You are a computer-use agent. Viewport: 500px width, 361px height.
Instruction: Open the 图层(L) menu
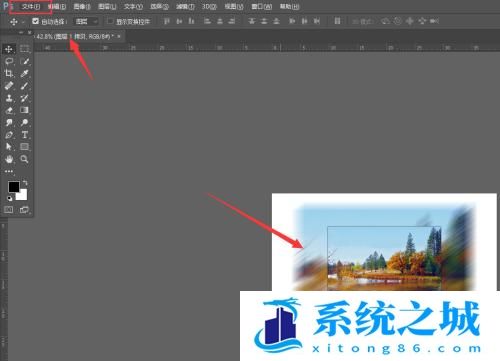point(107,6)
